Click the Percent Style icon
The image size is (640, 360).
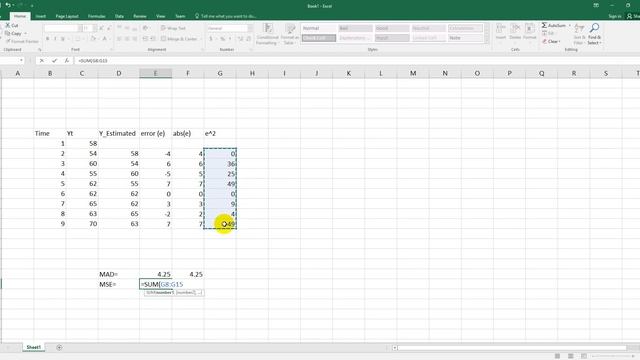pos(222,39)
